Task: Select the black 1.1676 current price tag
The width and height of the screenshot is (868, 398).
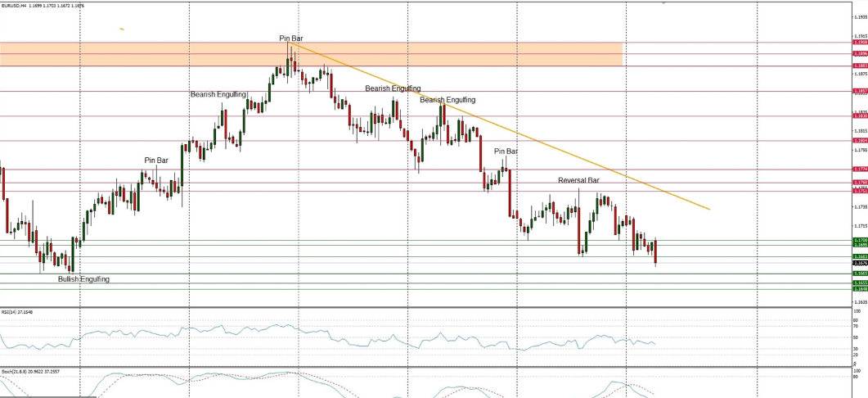Action: 860,263
